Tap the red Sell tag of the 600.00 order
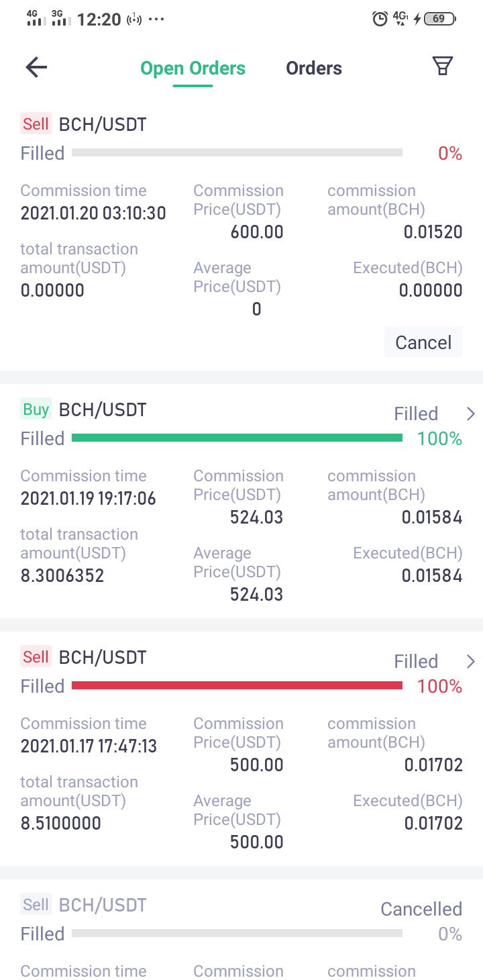 tap(36, 124)
